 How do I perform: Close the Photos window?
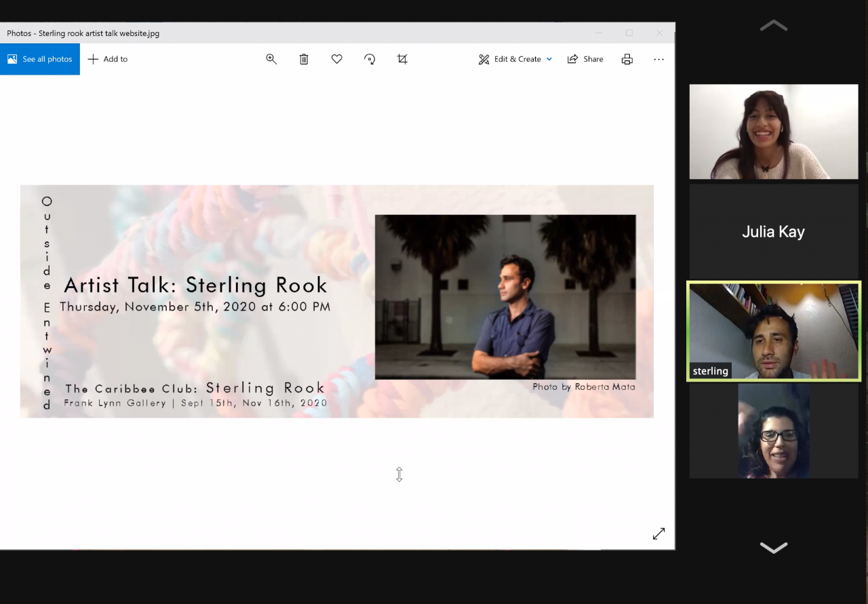pyautogui.click(x=659, y=33)
